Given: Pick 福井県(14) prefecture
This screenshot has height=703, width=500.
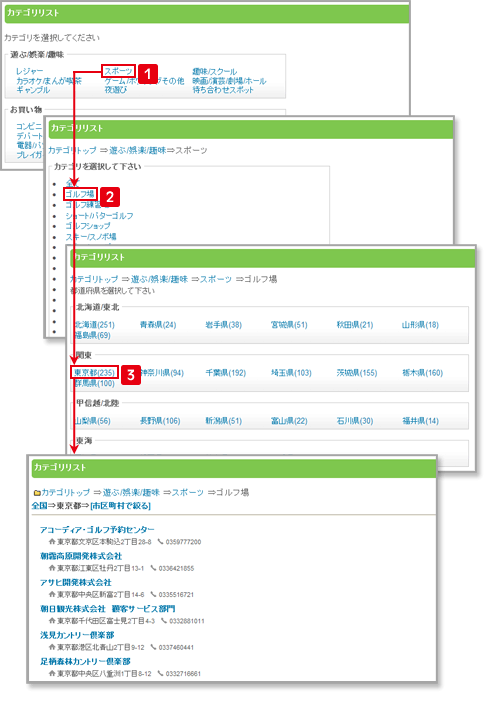Looking at the screenshot, I should tap(420, 421).
